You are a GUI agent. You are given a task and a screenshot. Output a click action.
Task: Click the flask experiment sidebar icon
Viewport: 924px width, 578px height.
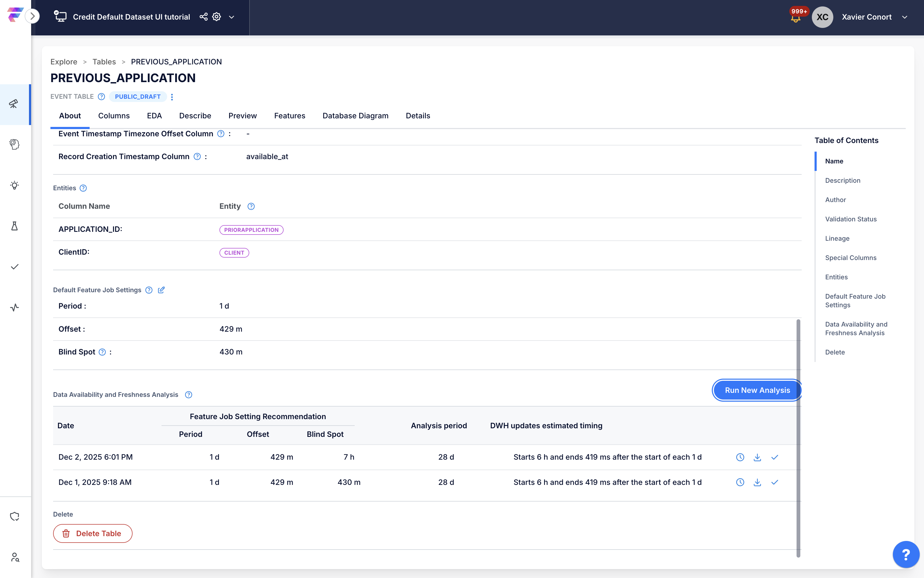[x=14, y=226]
